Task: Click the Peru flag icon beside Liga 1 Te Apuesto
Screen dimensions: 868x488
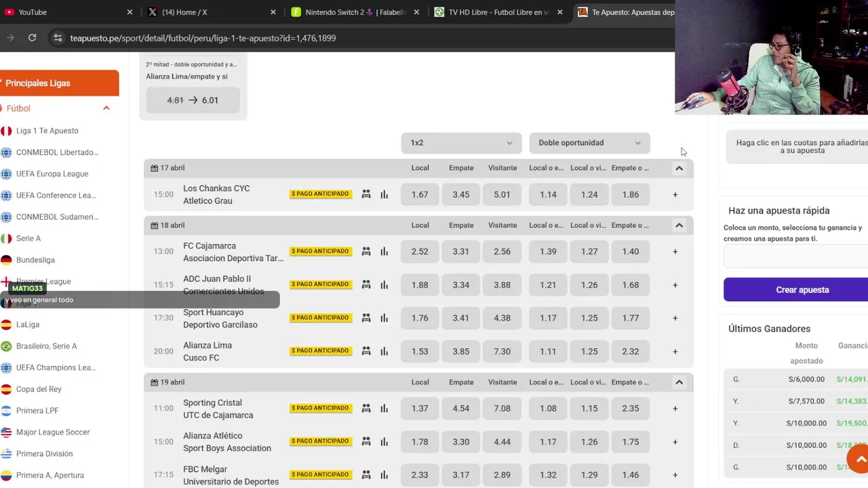Action: pyautogui.click(x=6, y=131)
